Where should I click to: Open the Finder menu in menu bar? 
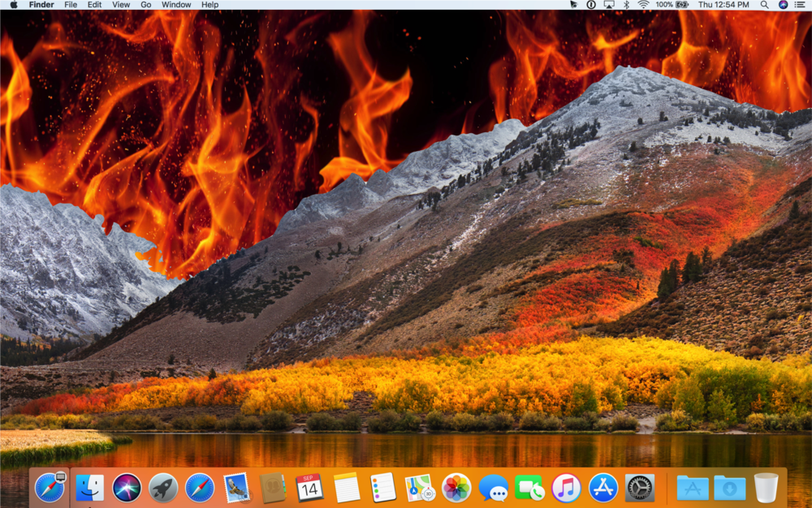pyautogui.click(x=41, y=5)
